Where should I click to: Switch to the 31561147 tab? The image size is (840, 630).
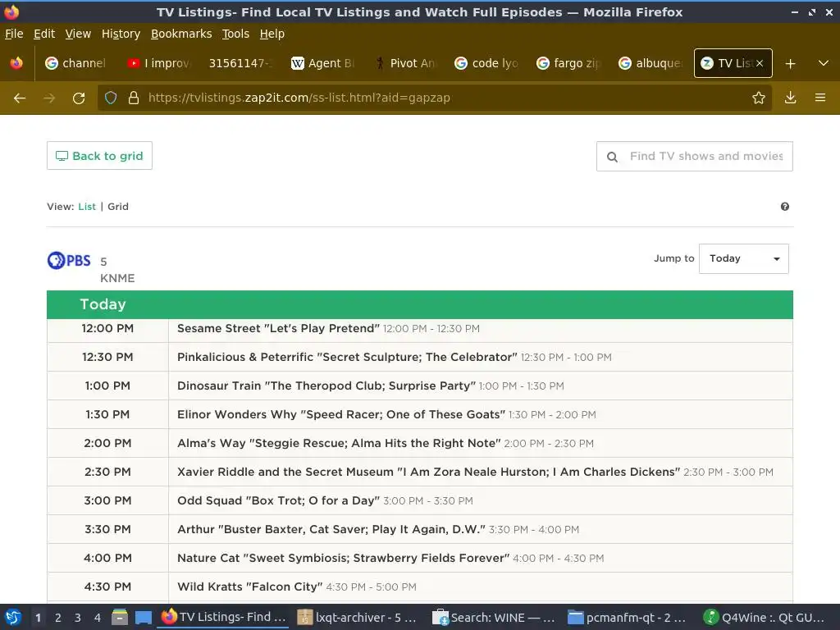tap(240, 63)
